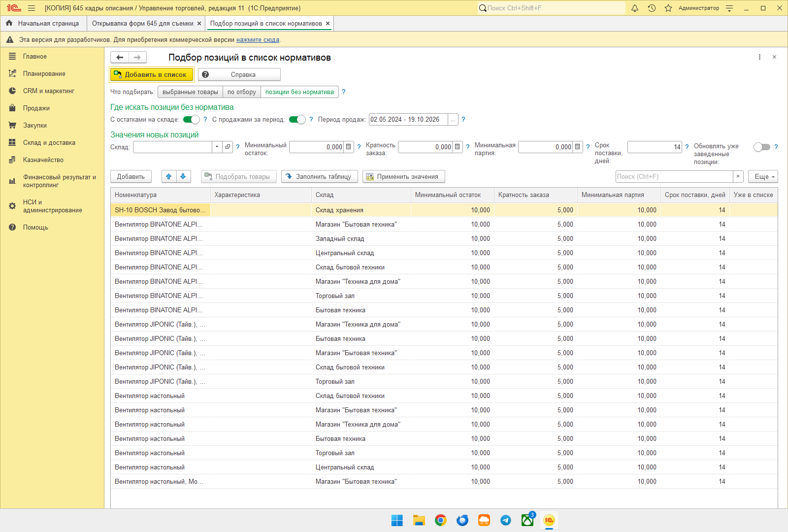Sort by Номенклатура column header
This screenshot has height=532, width=788.
pyautogui.click(x=161, y=195)
